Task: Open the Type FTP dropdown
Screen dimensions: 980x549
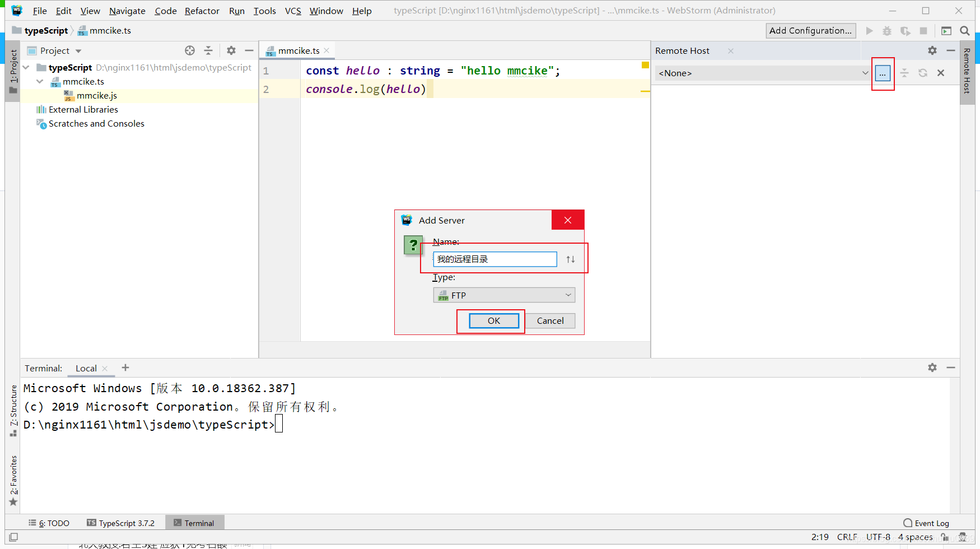Action: [x=504, y=295]
